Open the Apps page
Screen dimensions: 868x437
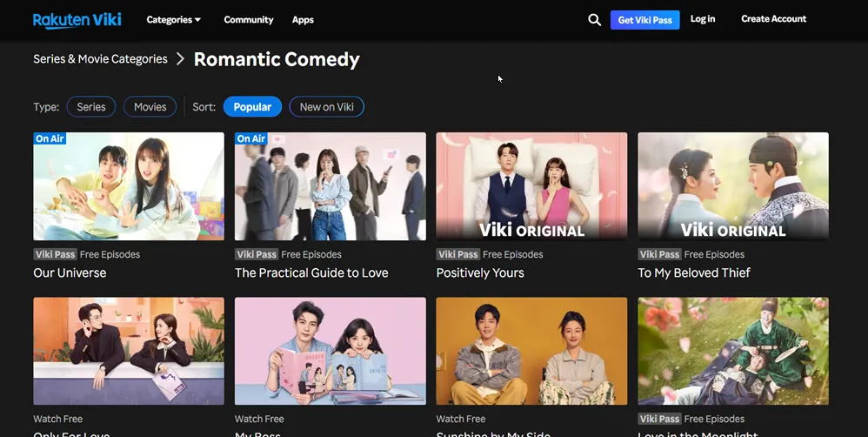coord(303,20)
